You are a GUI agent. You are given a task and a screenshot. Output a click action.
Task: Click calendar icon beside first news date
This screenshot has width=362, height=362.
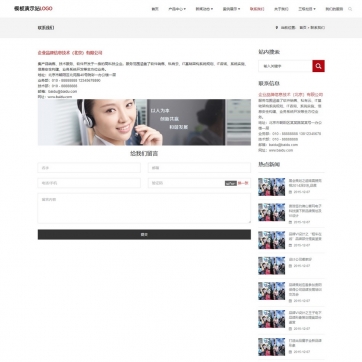[290, 192]
